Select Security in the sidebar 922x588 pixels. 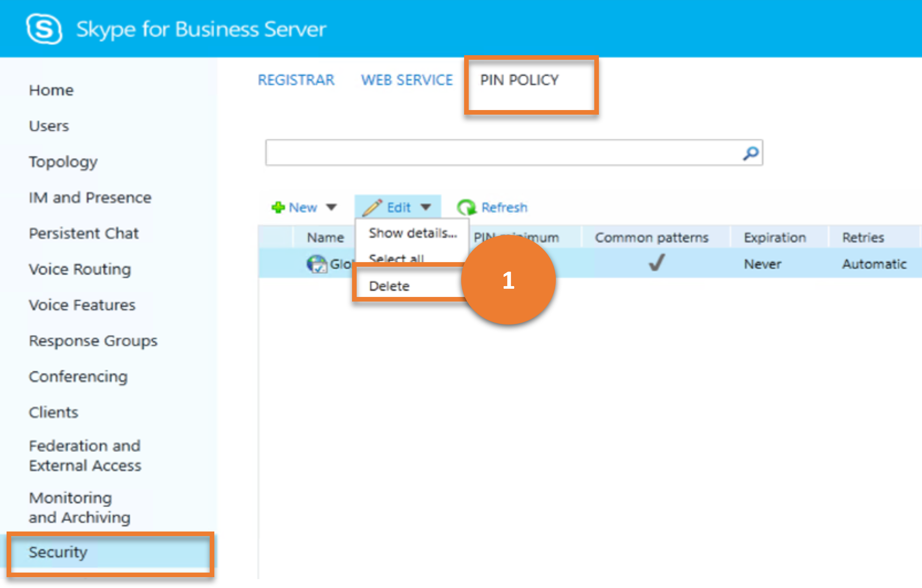coord(58,553)
